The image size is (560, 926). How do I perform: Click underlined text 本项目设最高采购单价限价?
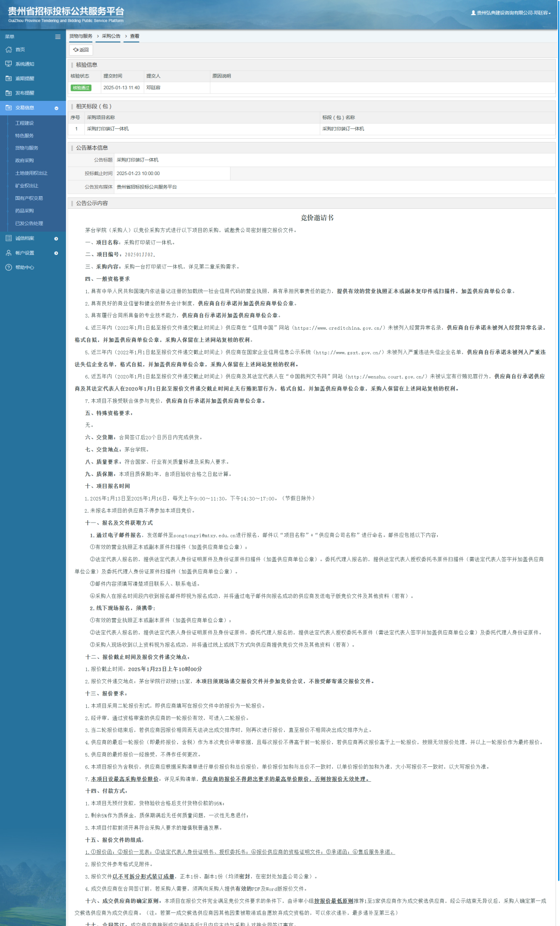[125, 779]
